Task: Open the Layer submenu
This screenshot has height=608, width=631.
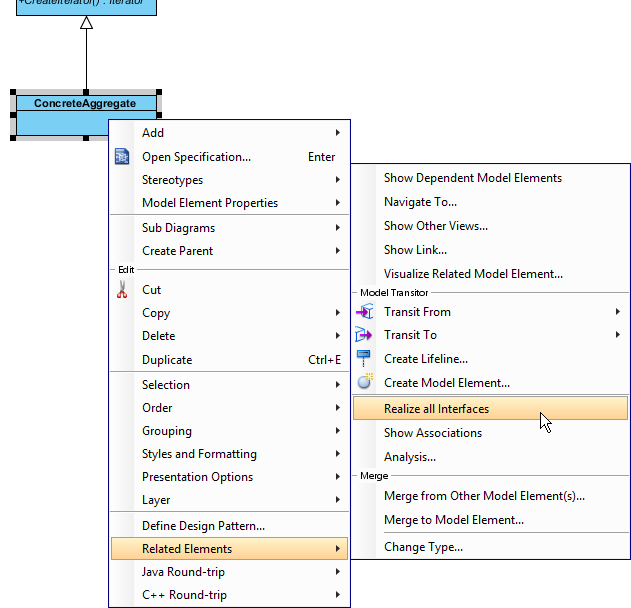Action: click(x=229, y=499)
